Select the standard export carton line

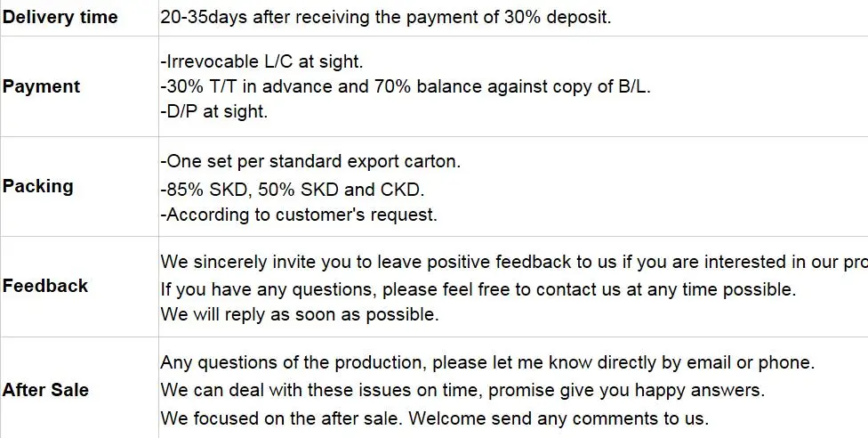310,162
